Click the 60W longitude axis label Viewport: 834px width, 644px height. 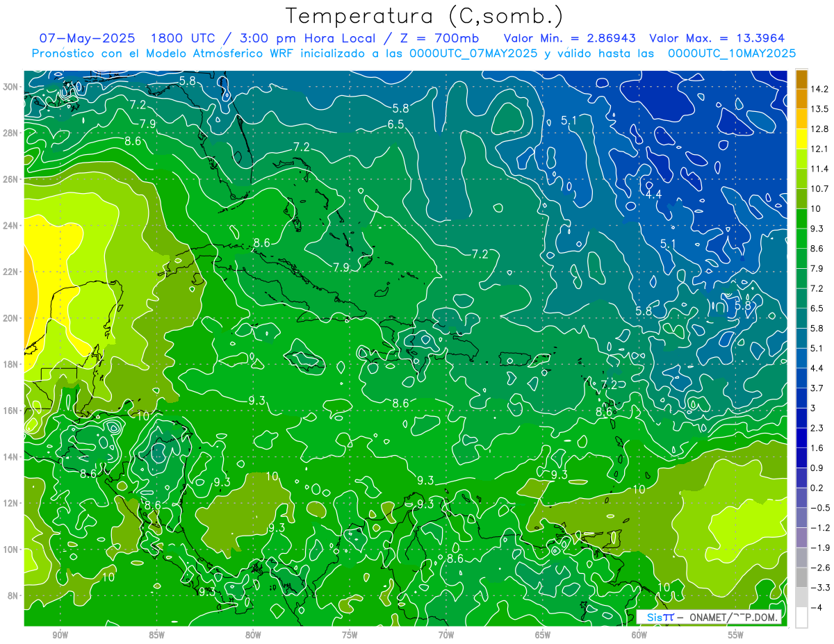[639, 635]
